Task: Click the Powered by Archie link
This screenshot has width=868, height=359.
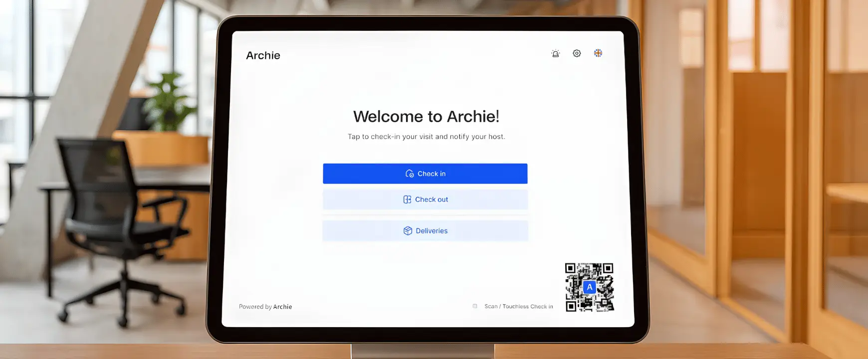Action: point(265,307)
